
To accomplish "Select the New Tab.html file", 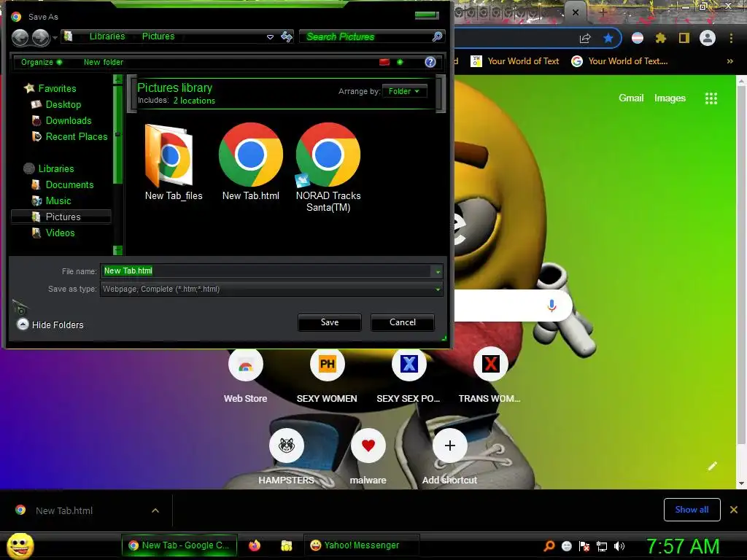I will click(x=251, y=162).
